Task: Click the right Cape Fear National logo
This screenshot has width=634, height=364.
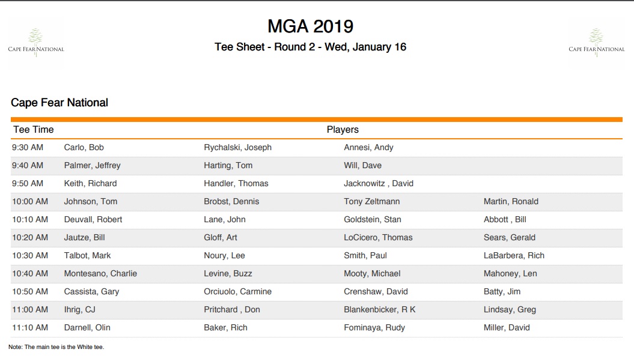Action: [596, 42]
